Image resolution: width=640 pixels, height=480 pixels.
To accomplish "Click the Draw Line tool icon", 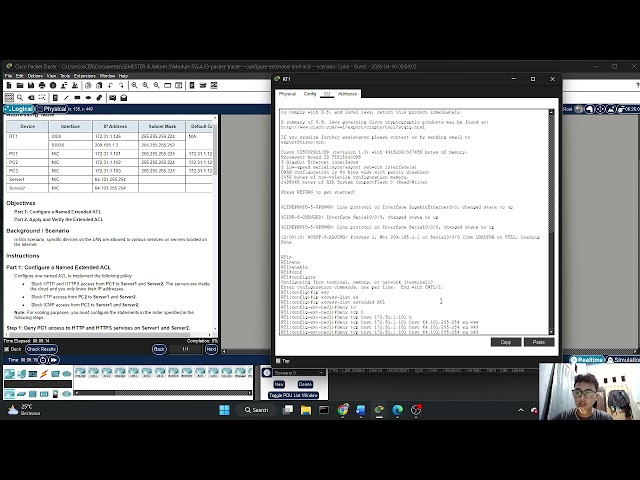I will pyautogui.click(x=66, y=98).
